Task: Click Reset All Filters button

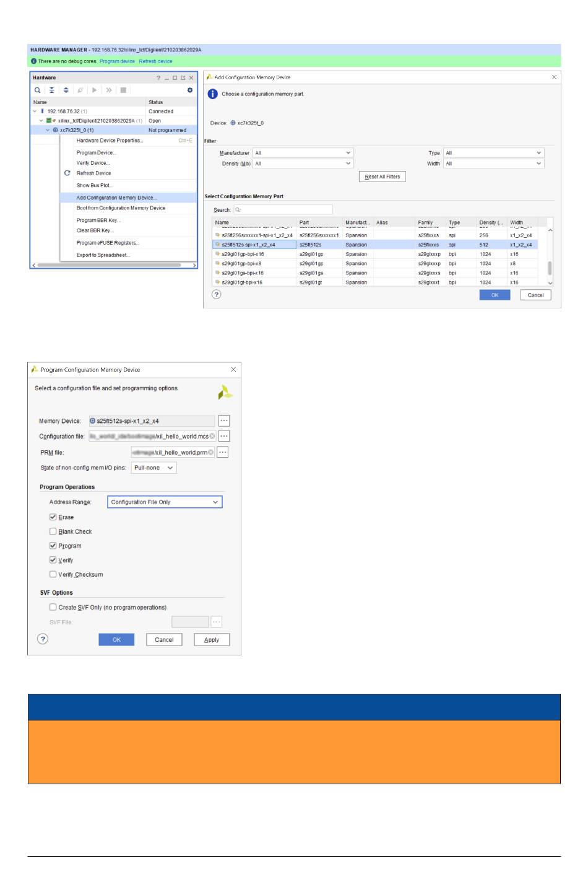Action: pyautogui.click(x=382, y=177)
